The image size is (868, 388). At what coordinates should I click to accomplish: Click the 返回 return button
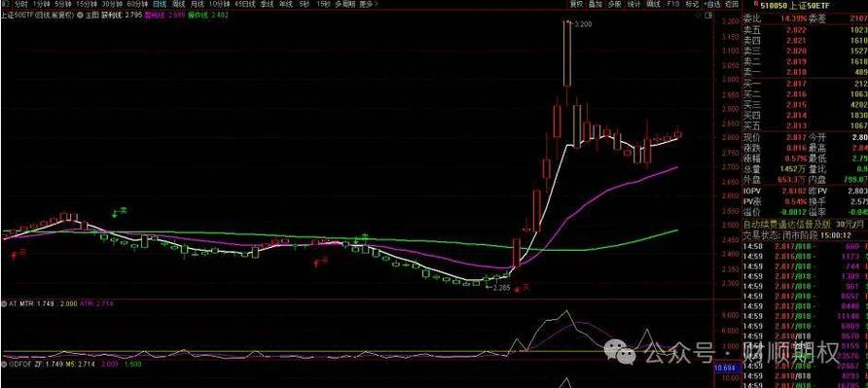733,4
